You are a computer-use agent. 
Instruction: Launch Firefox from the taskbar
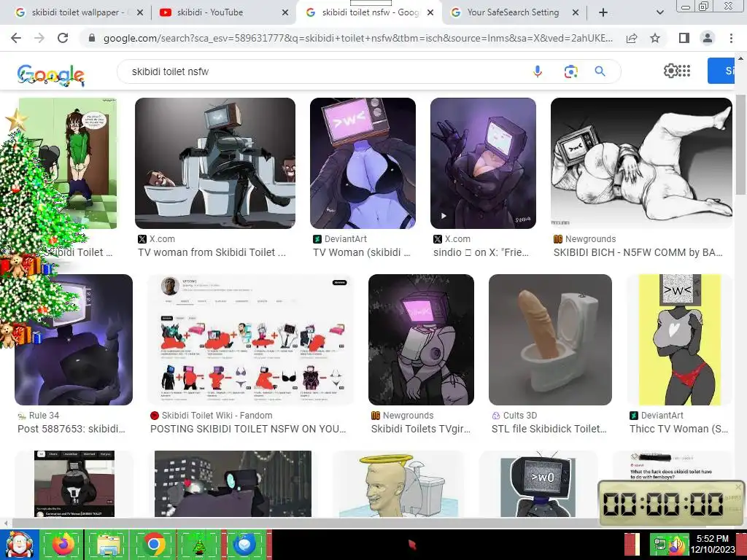[x=63, y=544]
